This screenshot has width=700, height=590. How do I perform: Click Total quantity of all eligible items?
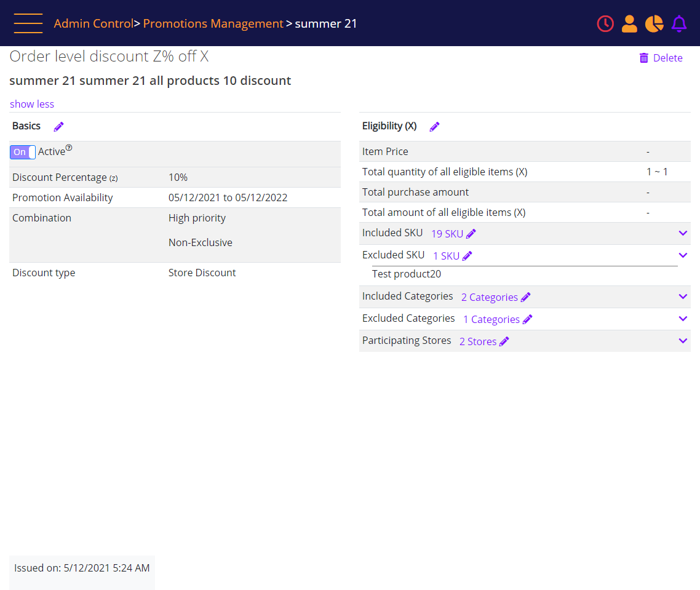445,172
